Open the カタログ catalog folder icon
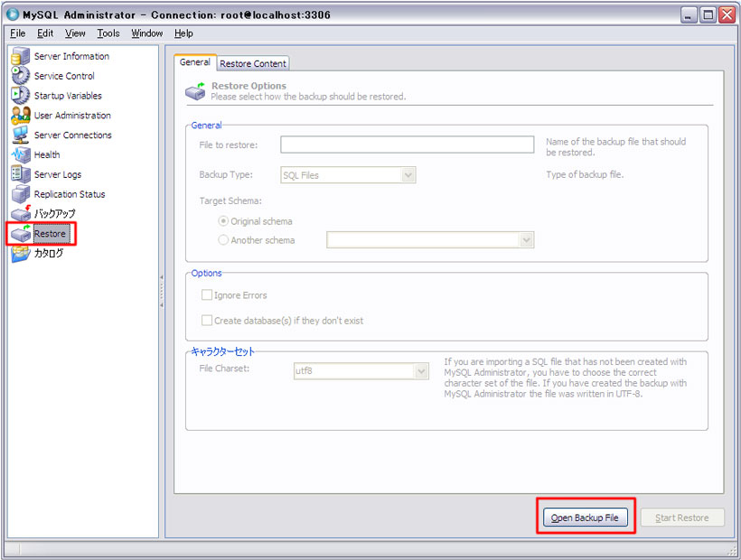The height and width of the screenshot is (560, 741). pos(20,254)
